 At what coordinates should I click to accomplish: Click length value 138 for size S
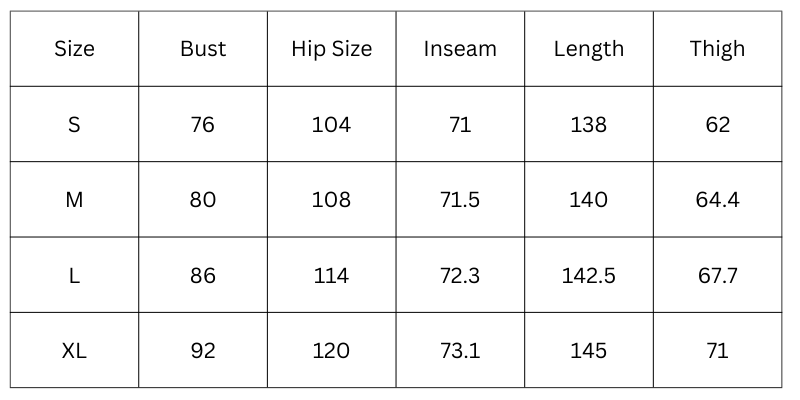pyautogui.click(x=588, y=125)
